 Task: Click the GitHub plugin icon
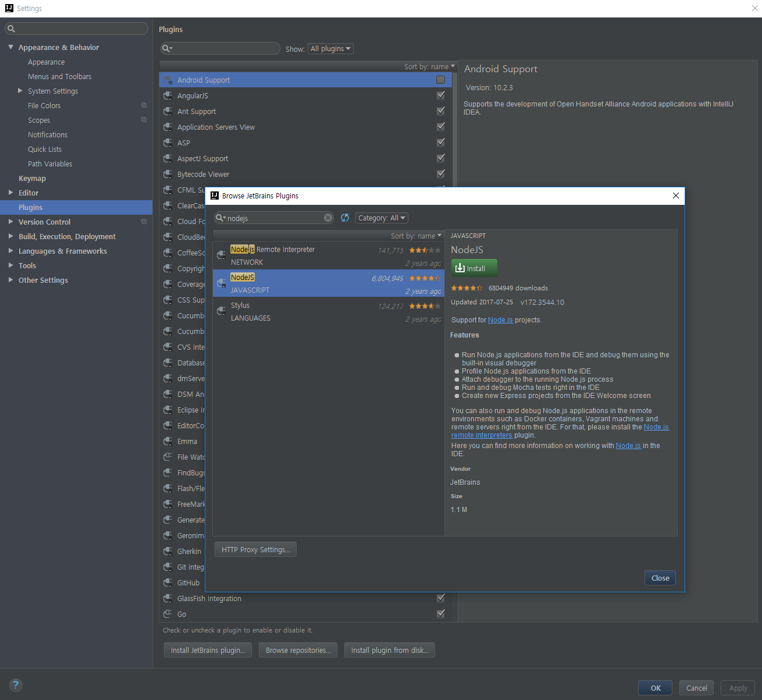pos(168,582)
